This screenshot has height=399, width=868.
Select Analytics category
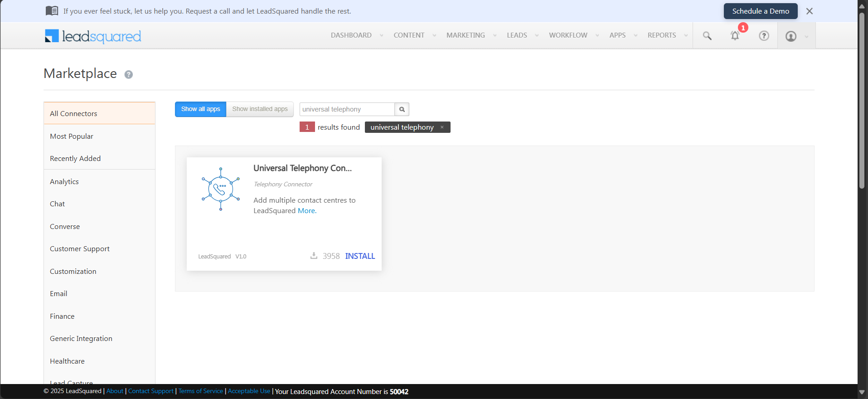pyautogui.click(x=99, y=182)
